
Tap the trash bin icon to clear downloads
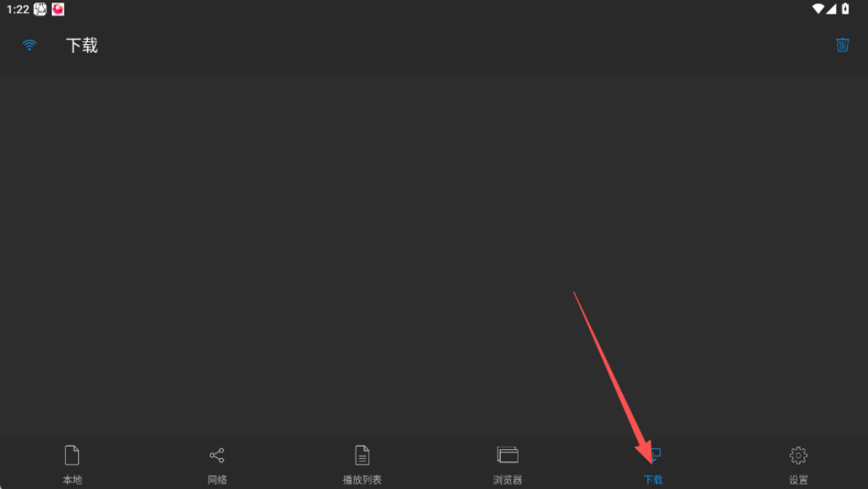click(842, 45)
